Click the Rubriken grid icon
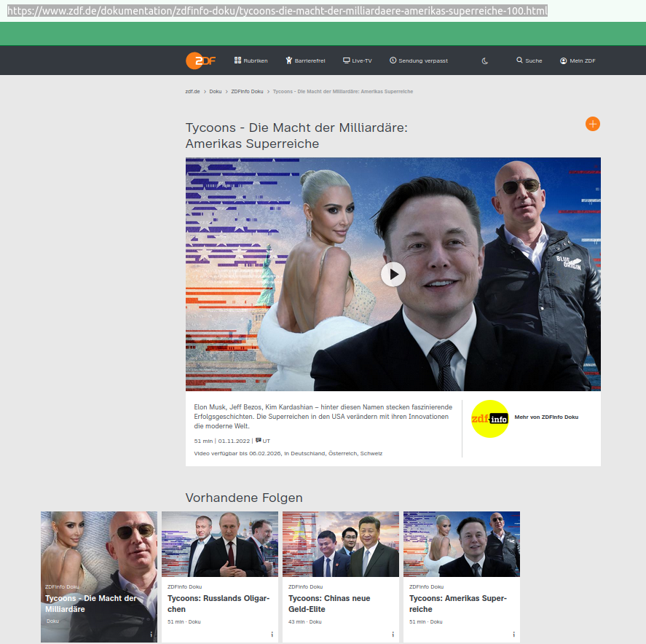 coord(237,60)
